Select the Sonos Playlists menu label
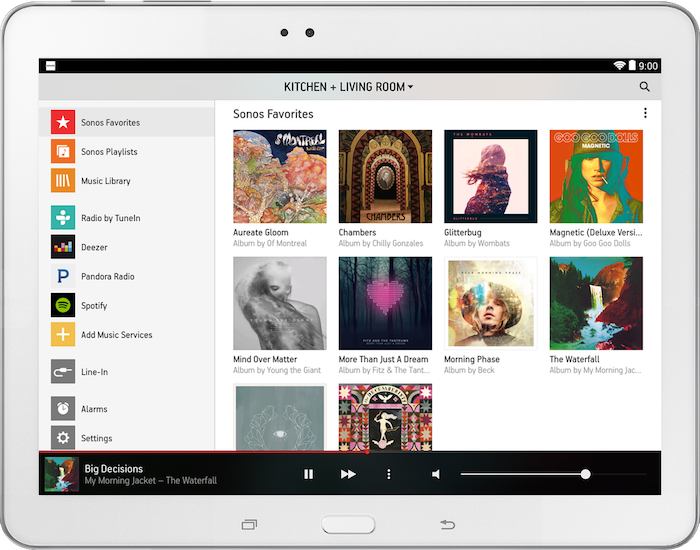 [109, 152]
